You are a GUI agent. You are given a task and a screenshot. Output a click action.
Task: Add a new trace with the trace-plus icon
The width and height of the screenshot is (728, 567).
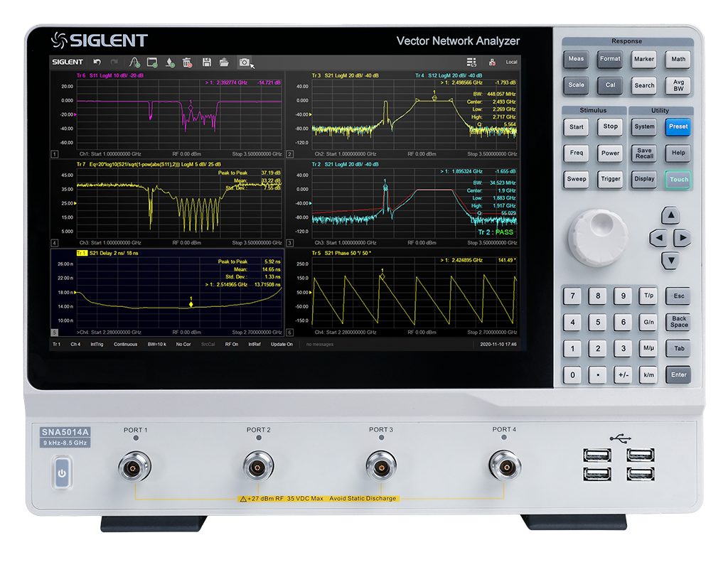134,63
